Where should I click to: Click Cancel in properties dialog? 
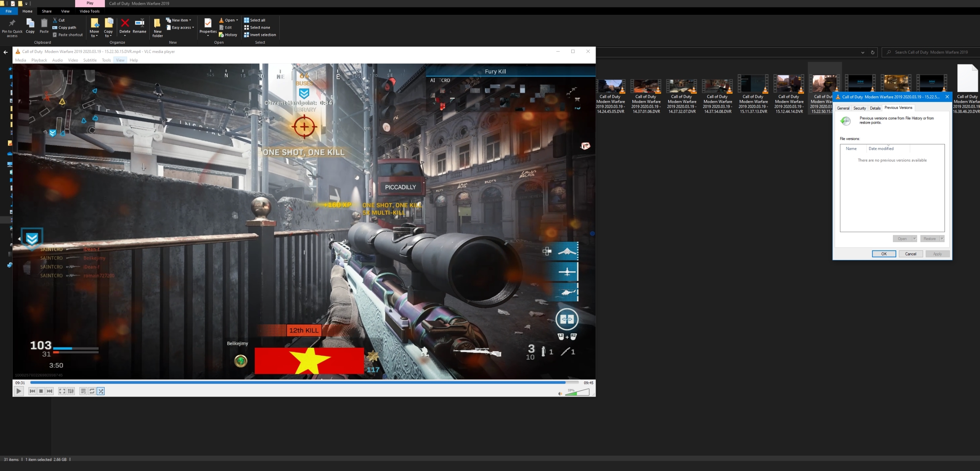(910, 254)
